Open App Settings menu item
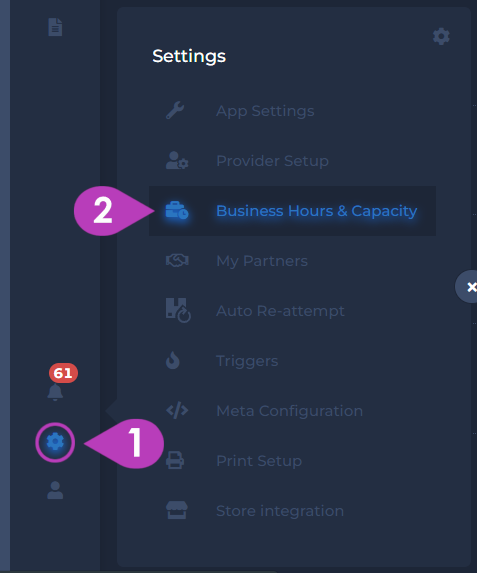This screenshot has height=573, width=477. click(265, 111)
